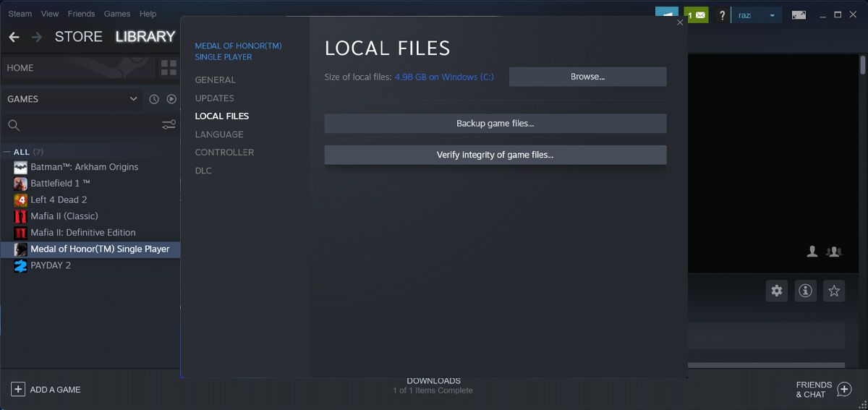Open game settings gear icon
This screenshot has height=410, width=868.
click(x=777, y=291)
